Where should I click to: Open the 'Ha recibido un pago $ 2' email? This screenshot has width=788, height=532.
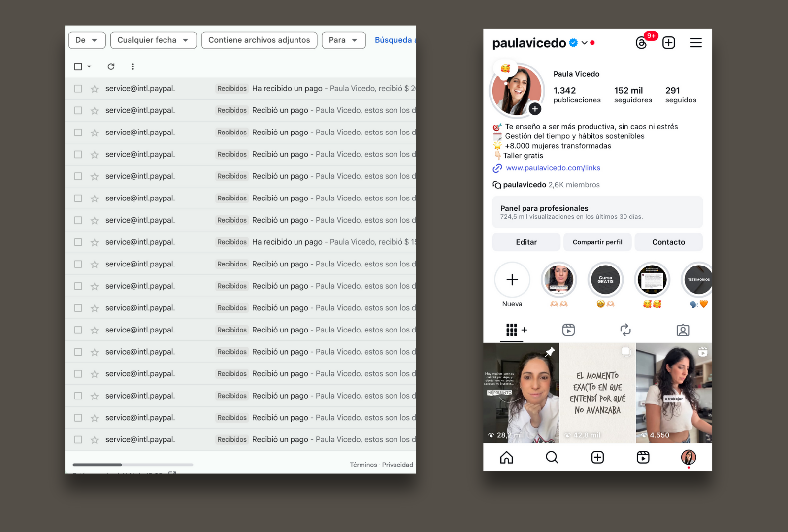(x=241, y=89)
